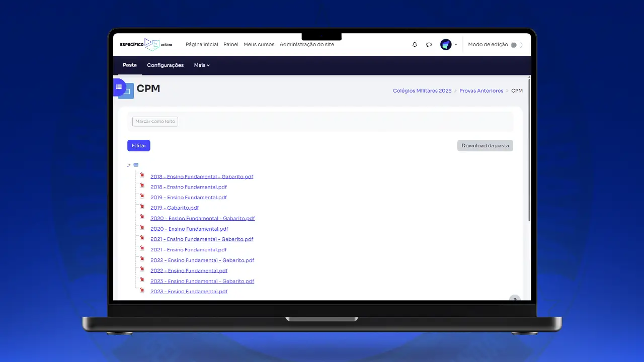Viewport: 644px width, 362px height.
Task: Click the root folder icon in file tree
Action: 136,165
